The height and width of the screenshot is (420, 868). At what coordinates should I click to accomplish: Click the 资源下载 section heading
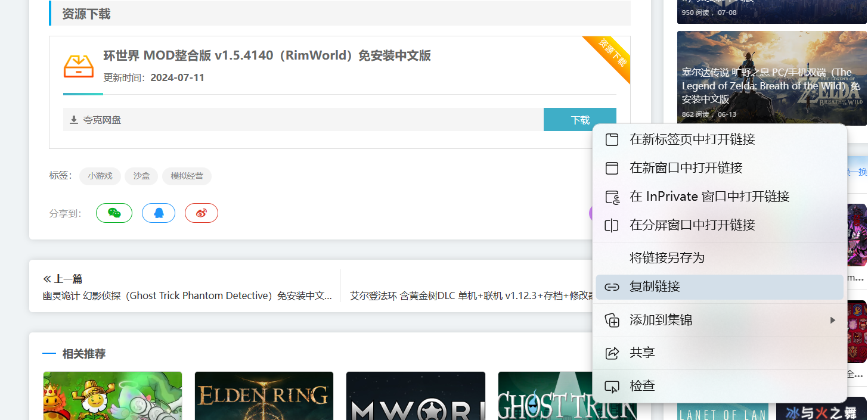(x=86, y=14)
